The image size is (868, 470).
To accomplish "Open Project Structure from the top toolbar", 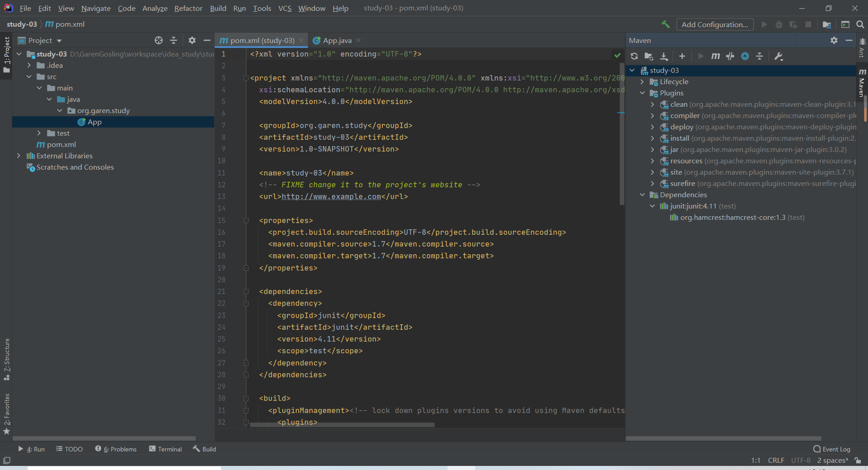I will pos(827,24).
